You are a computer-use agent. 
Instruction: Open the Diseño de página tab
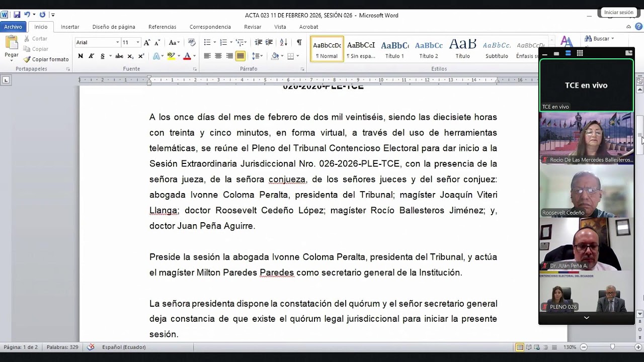114,27
